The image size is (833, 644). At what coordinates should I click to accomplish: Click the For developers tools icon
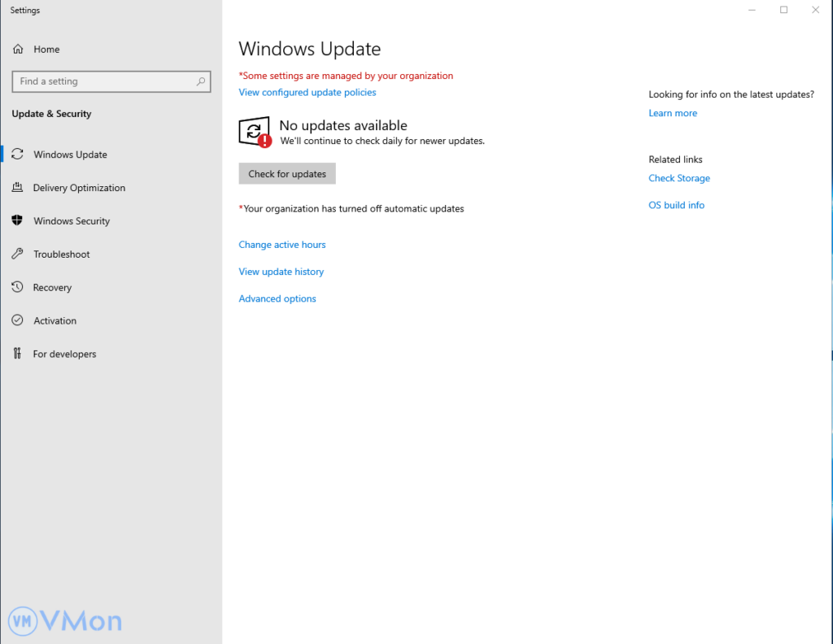(x=17, y=354)
